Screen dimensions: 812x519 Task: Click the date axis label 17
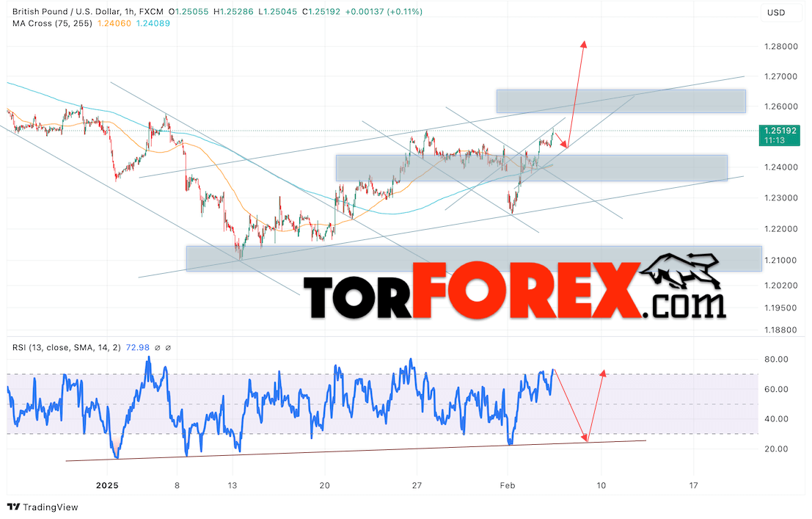693,485
